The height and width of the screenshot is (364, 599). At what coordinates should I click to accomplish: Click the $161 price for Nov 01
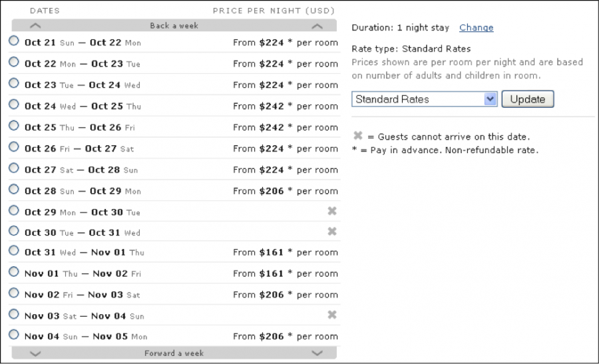click(272, 273)
